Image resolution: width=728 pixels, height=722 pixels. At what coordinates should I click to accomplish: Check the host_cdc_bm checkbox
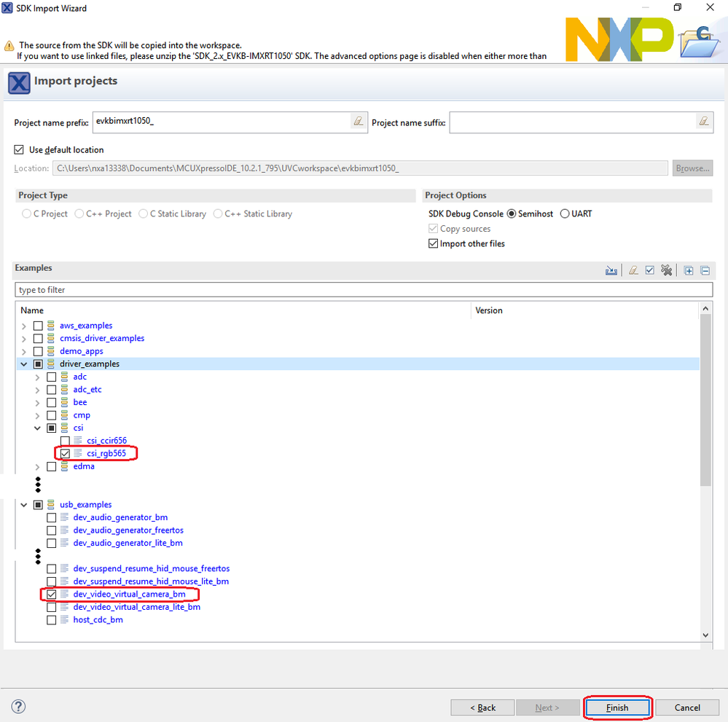(x=52, y=620)
